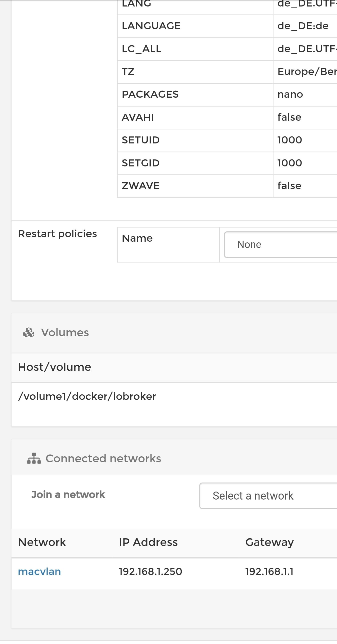The height and width of the screenshot is (644, 337).
Task: Click the SETUID value 1000
Action: click(290, 140)
